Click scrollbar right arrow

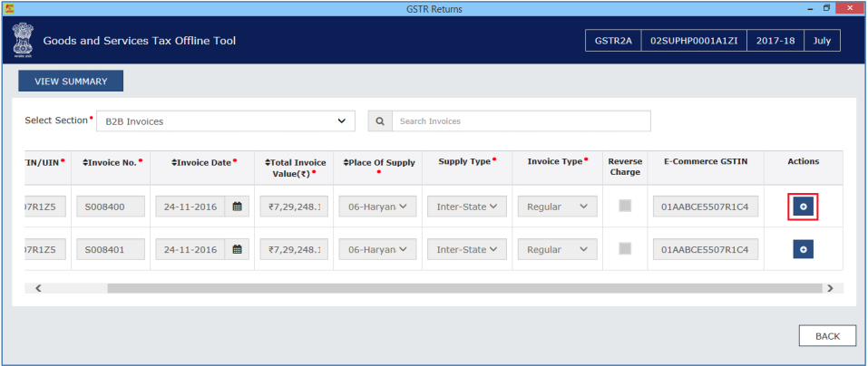[830, 288]
